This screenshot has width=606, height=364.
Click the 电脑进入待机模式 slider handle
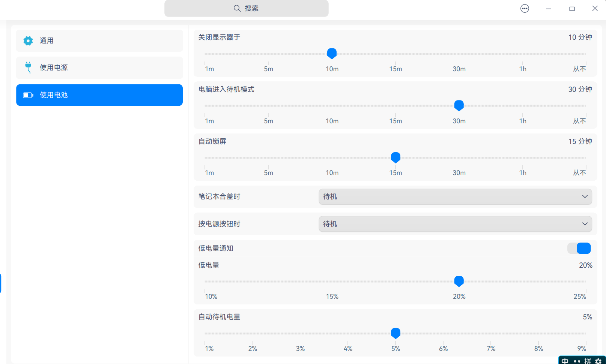(459, 106)
